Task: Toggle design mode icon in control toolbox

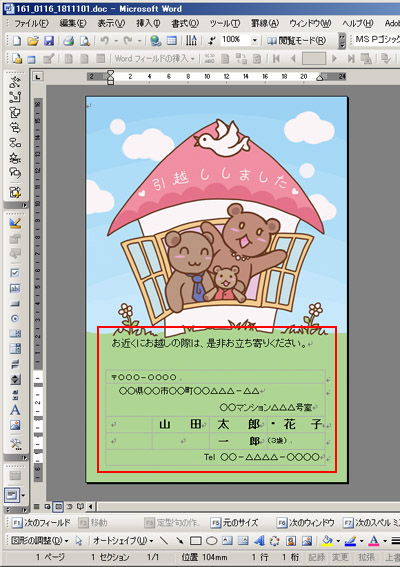Action: (x=15, y=223)
